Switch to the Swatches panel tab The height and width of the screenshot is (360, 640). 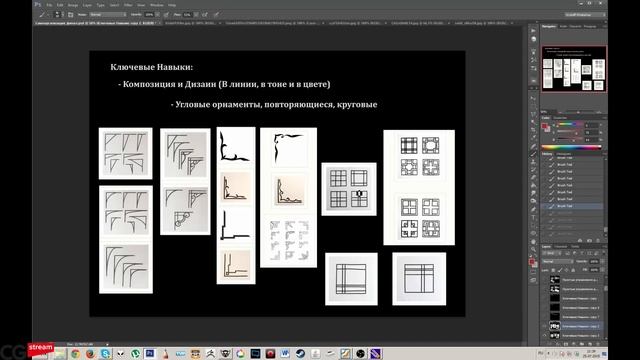click(x=560, y=118)
